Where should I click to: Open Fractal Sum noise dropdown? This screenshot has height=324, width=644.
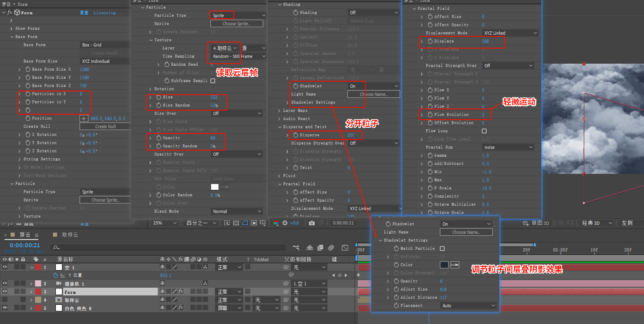click(508, 147)
